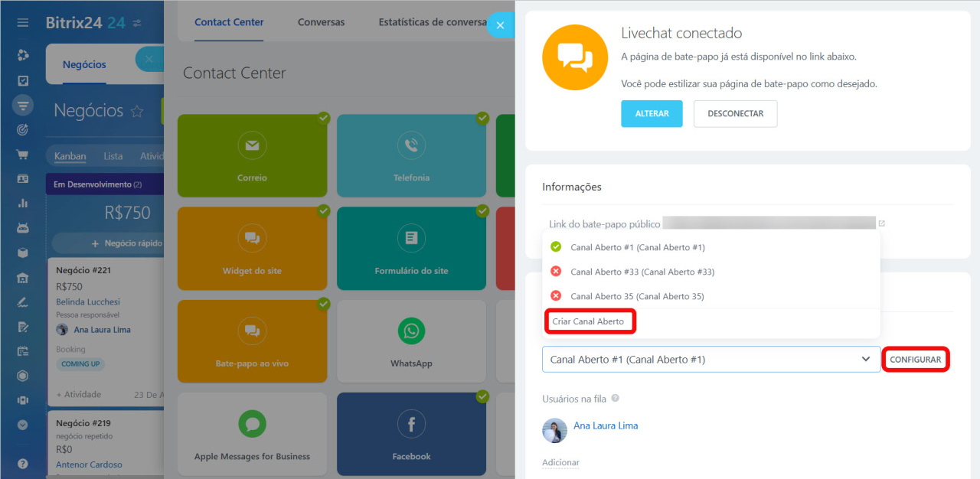
Task: Switch to the Kanban view
Action: point(70,156)
